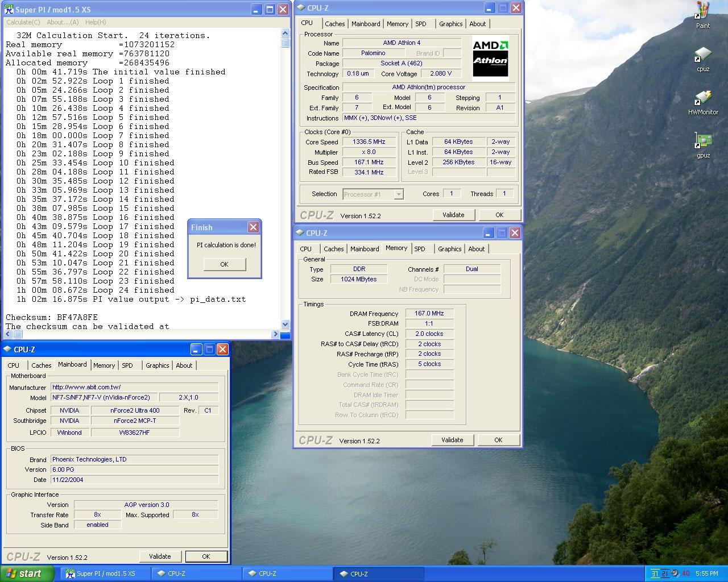The image size is (728, 582).
Task: Minimize the Super PI window
Action: (x=257, y=10)
